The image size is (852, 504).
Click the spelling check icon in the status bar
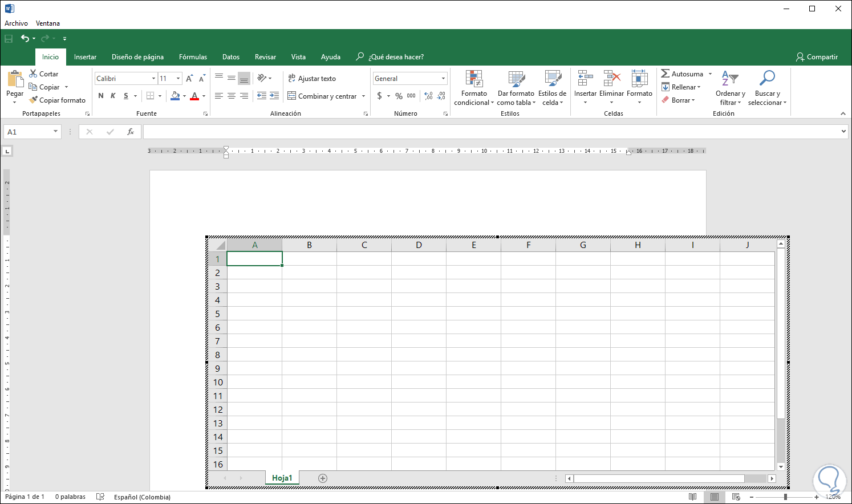click(100, 497)
